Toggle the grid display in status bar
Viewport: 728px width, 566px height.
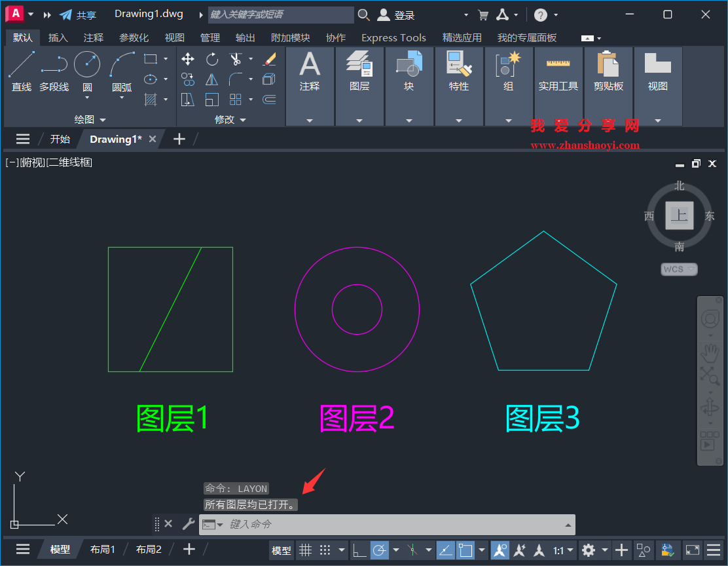(x=305, y=550)
